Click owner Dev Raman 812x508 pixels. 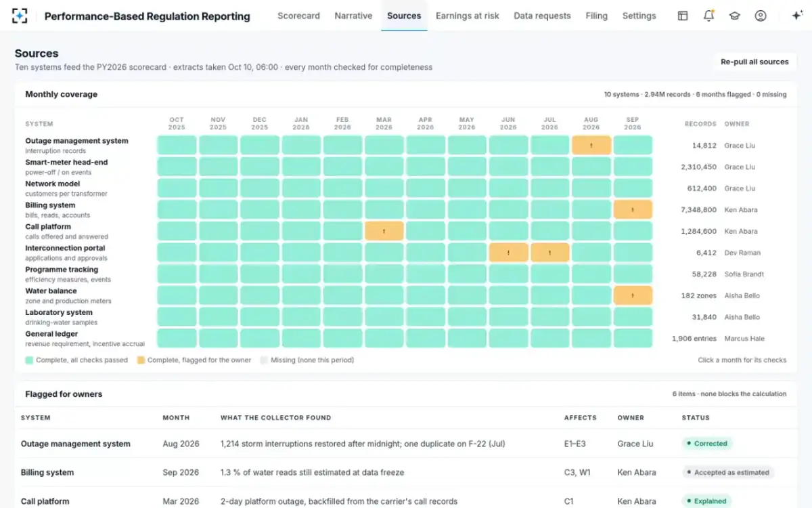click(x=742, y=253)
